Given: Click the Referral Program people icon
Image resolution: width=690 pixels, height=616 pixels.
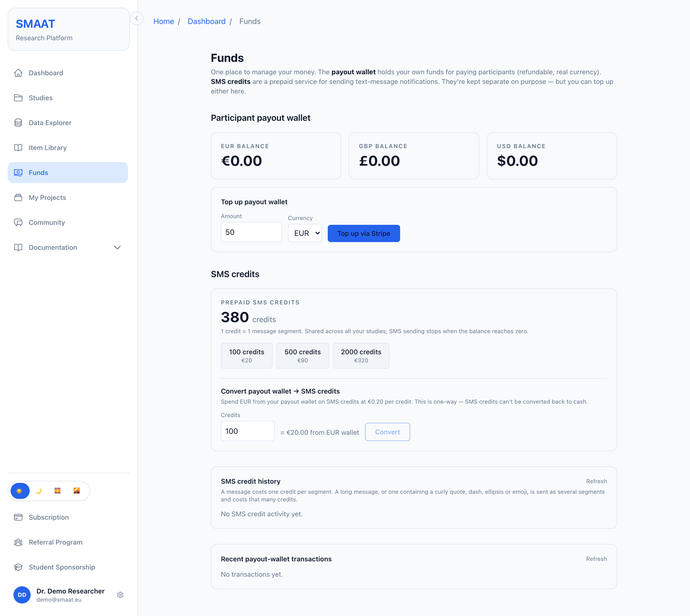Looking at the screenshot, I should 18,542.
